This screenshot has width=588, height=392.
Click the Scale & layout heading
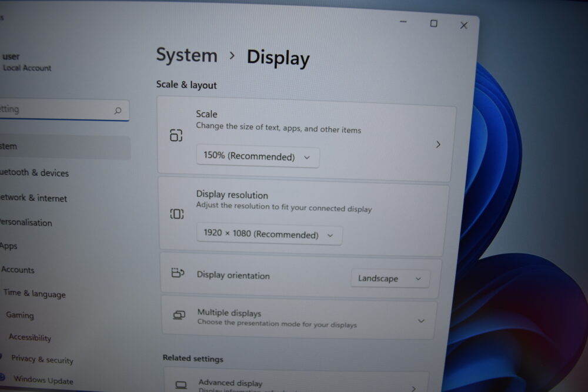click(x=186, y=85)
